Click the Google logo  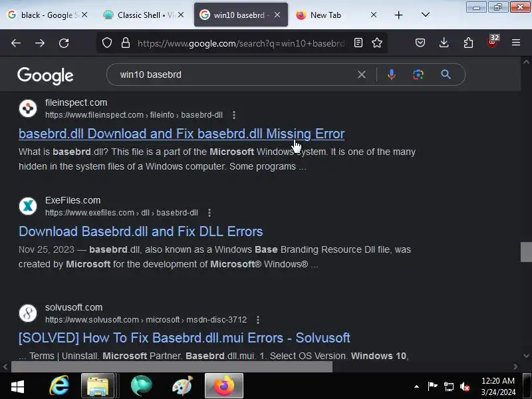(45, 75)
